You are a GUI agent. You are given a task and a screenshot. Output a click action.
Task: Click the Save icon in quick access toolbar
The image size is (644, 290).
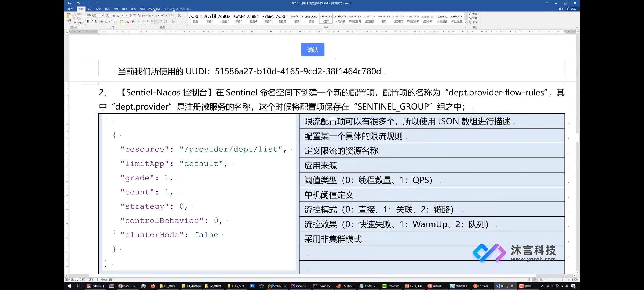point(69,3)
